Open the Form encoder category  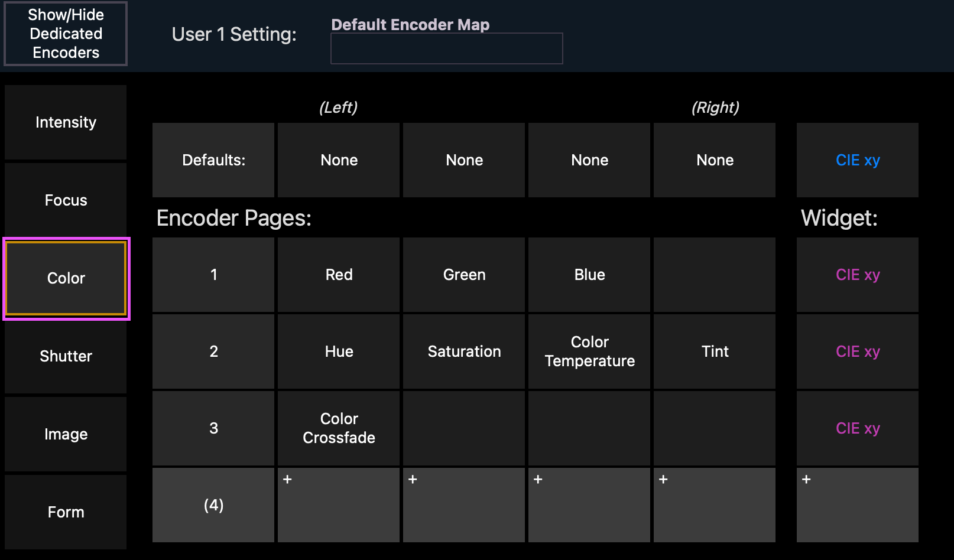click(x=65, y=512)
